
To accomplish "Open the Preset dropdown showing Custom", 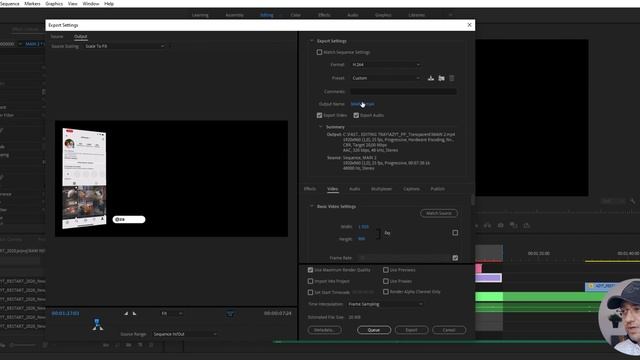I will coord(386,78).
